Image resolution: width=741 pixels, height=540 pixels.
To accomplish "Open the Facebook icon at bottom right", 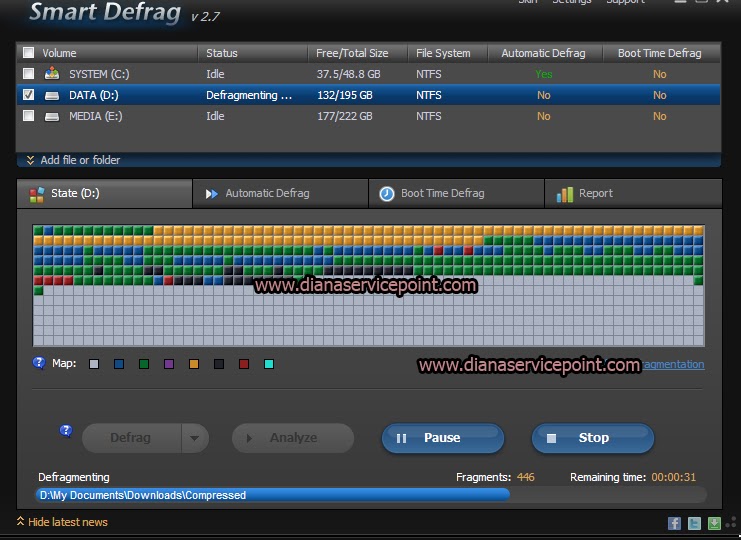I will pos(674,523).
